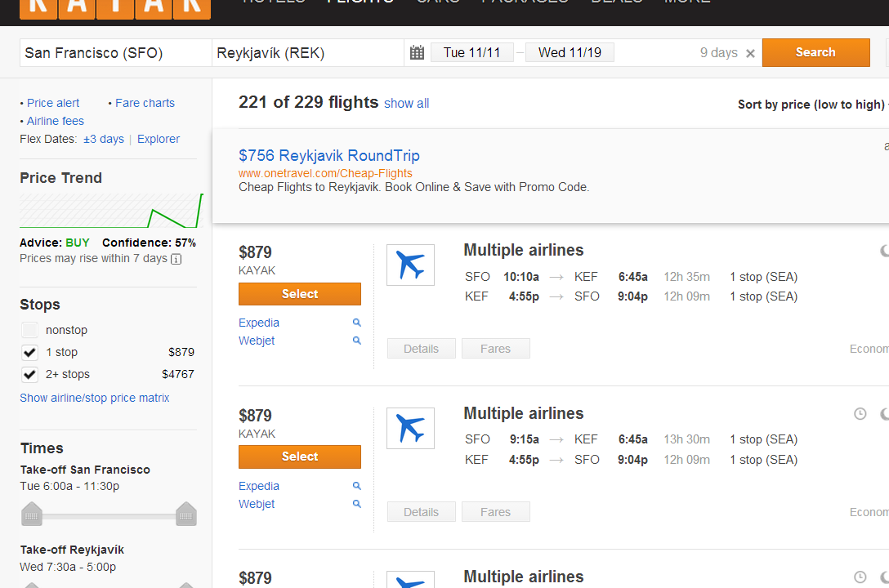The height and width of the screenshot is (588, 889).
Task: Click the clock icon on the second flight
Action: 860,414
